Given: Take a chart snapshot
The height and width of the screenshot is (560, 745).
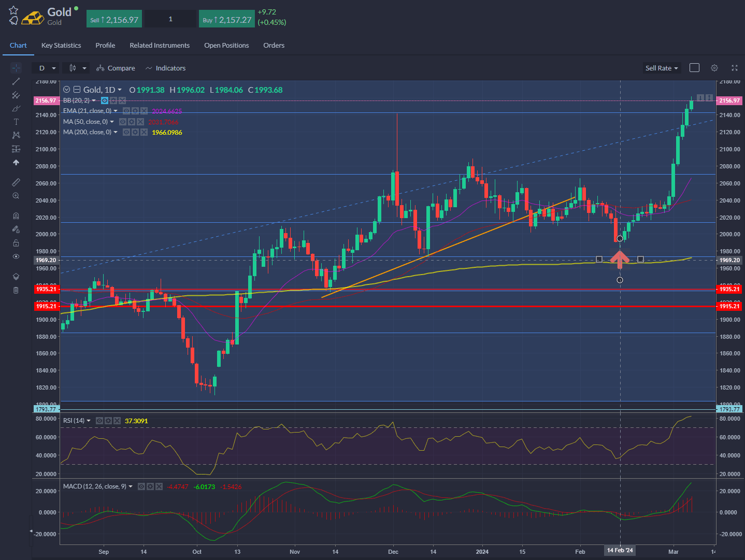Looking at the screenshot, I should [694, 68].
